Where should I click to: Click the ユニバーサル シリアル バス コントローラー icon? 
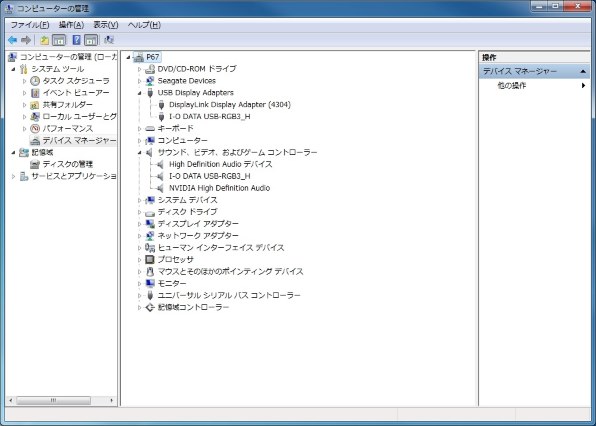(x=150, y=295)
